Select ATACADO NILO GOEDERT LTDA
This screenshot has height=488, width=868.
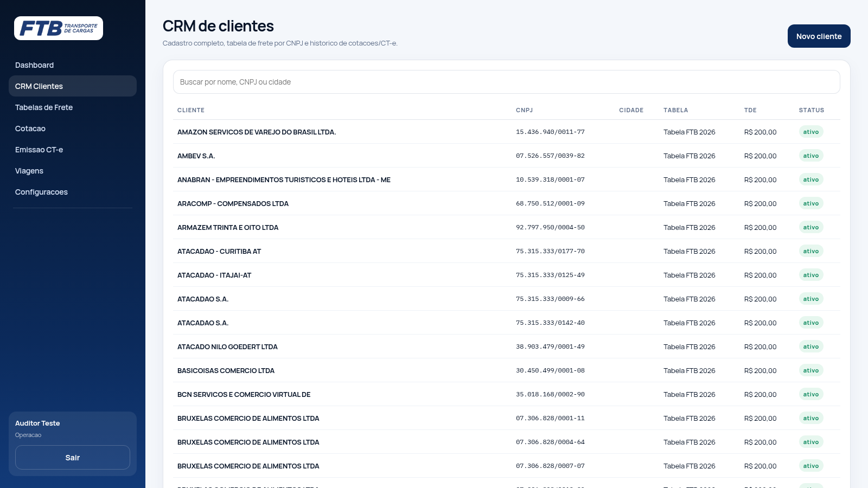[507, 346]
